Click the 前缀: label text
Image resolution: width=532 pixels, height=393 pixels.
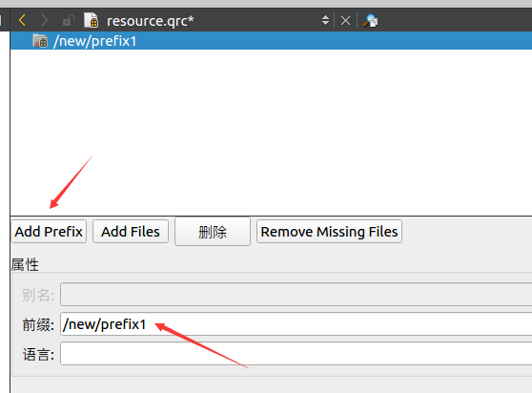coord(38,324)
